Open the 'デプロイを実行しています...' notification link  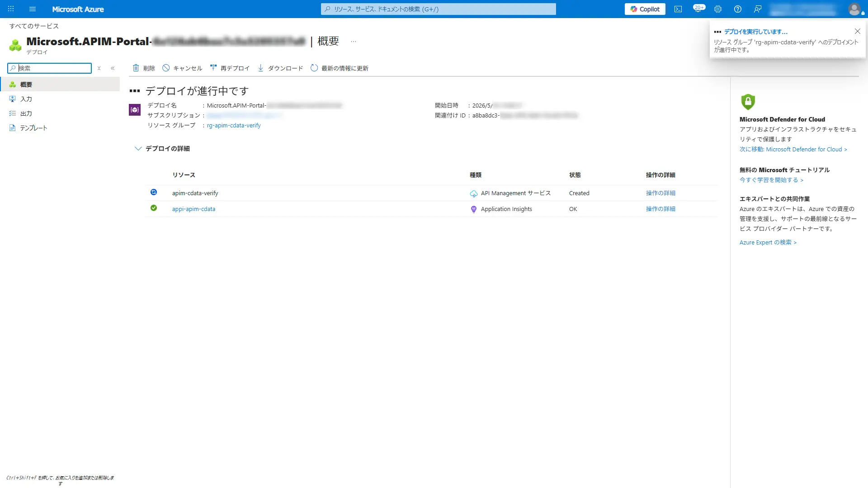(756, 32)
